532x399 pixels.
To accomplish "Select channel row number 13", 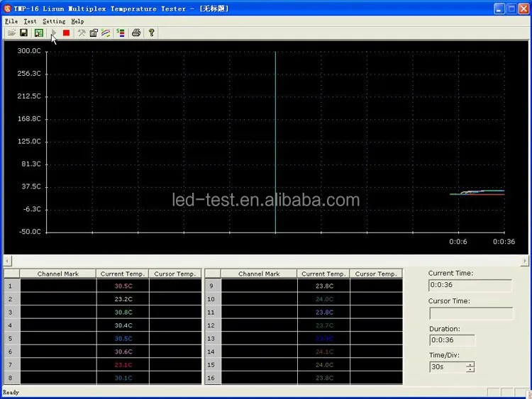I will [211, 338].
